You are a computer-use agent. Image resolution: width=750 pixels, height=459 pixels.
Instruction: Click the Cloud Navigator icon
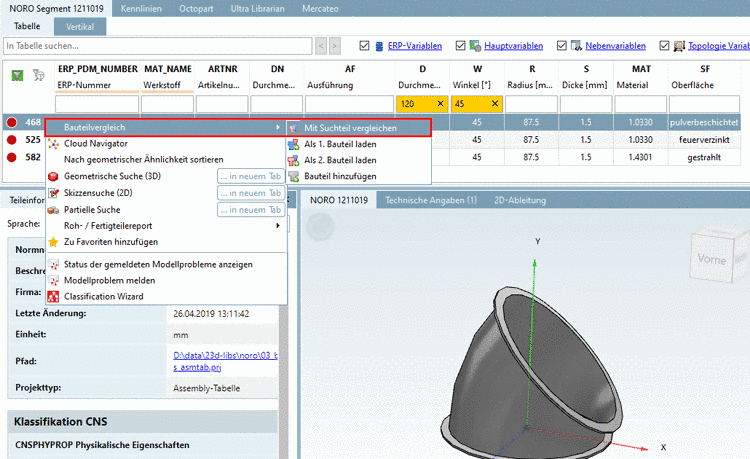click(54, 143)
